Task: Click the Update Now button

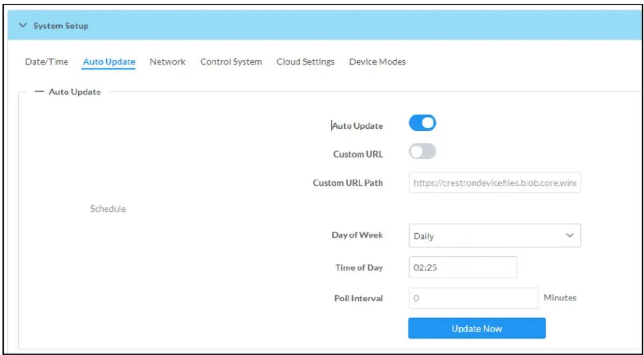Action: [x=477, y=328]
